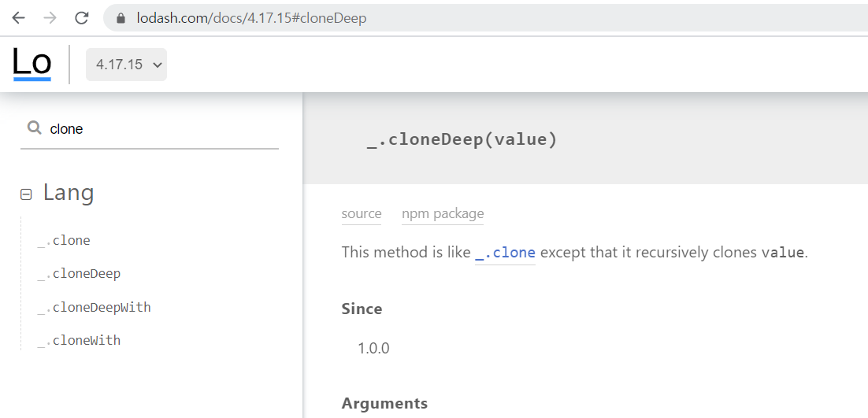Screen dimensions: 868x418
Task: Select _.cloneWith in the sidebar
Action: tap(79, 340)
